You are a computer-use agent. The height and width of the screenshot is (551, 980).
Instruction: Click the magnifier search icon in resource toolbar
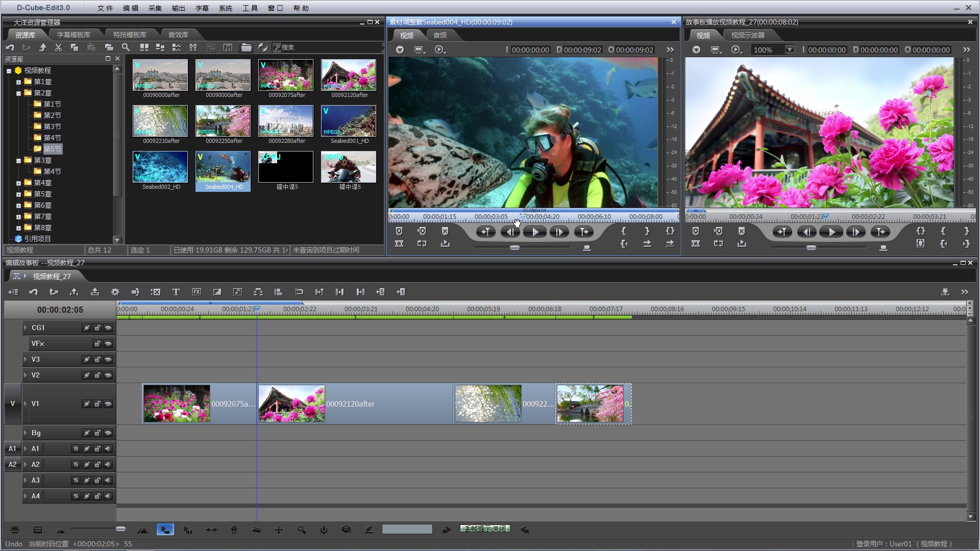(x=126, y=47)
